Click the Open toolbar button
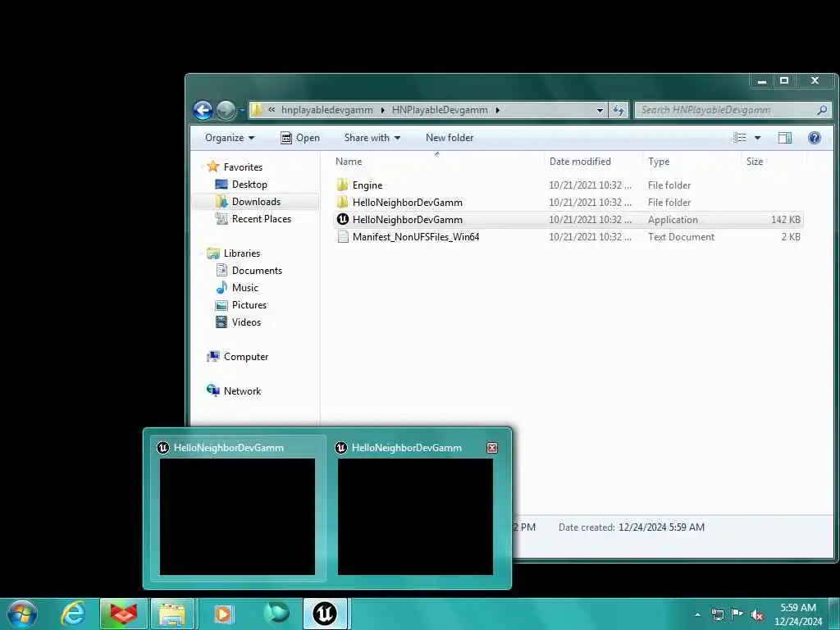This screenshot has height=630, width=840. [300, 138]
